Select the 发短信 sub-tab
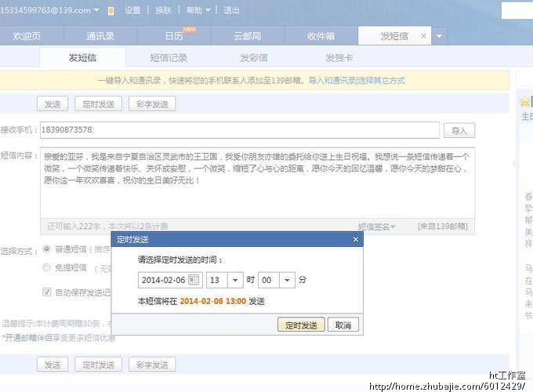The image size is (533, 392). pos(82,57)
